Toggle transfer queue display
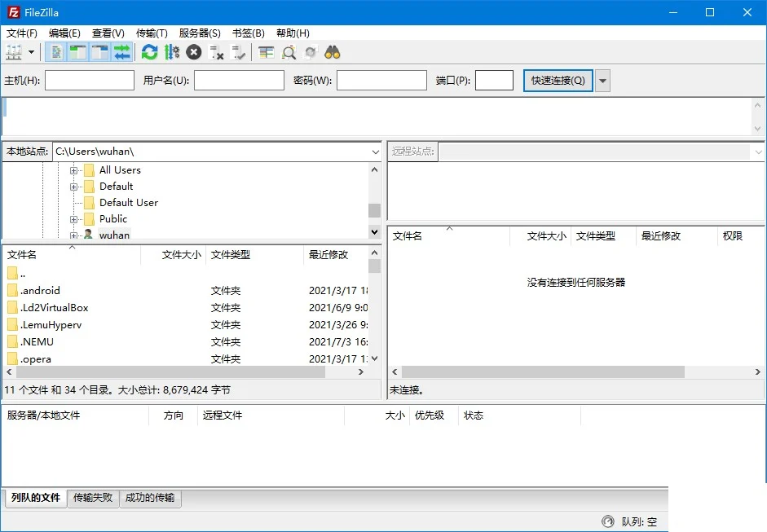Image resolution: width=767 pixels, height=532 pixels. coord(122,52)
